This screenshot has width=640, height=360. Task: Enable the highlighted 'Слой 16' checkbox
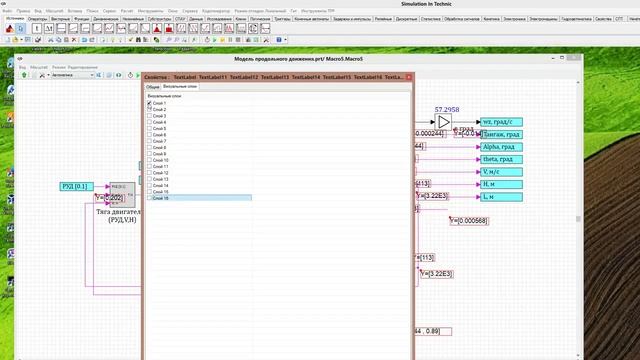click(149, 198)
